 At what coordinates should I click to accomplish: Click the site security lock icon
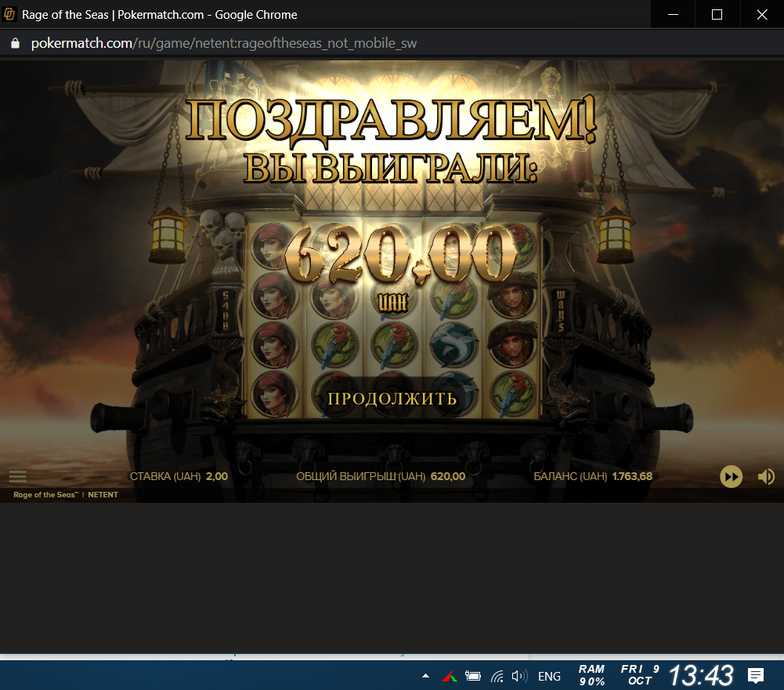(16, 43)
